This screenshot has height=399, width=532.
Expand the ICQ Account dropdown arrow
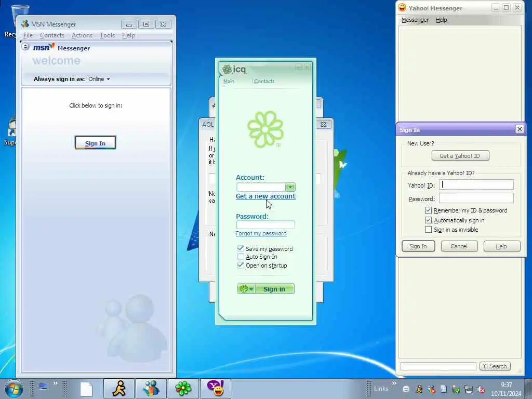click(290, 187)
